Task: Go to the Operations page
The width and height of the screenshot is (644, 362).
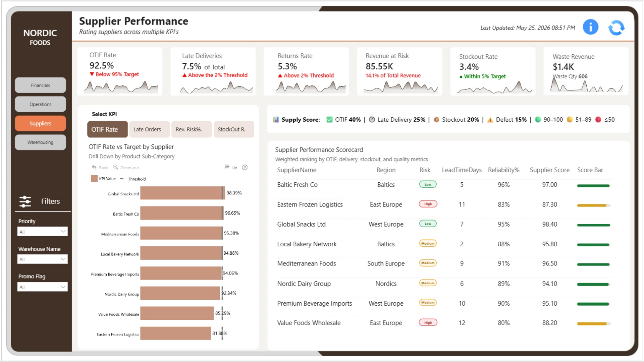Action: (40, 105)
